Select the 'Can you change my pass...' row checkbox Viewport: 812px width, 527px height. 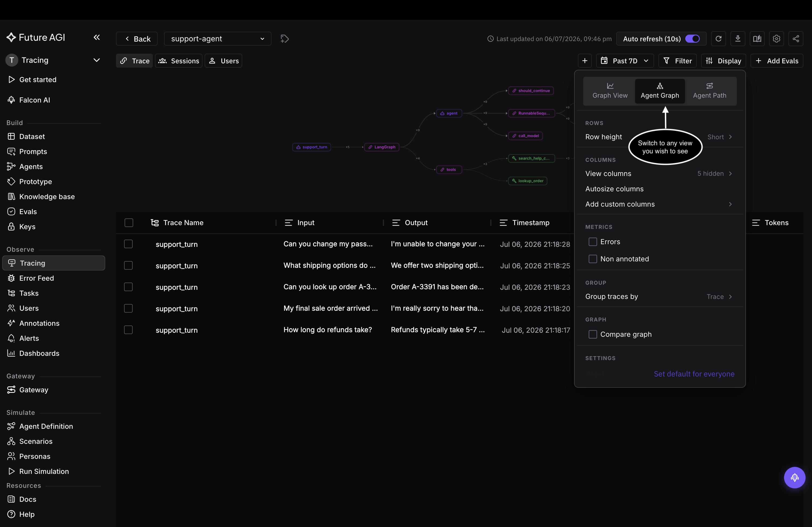(128, 244)
